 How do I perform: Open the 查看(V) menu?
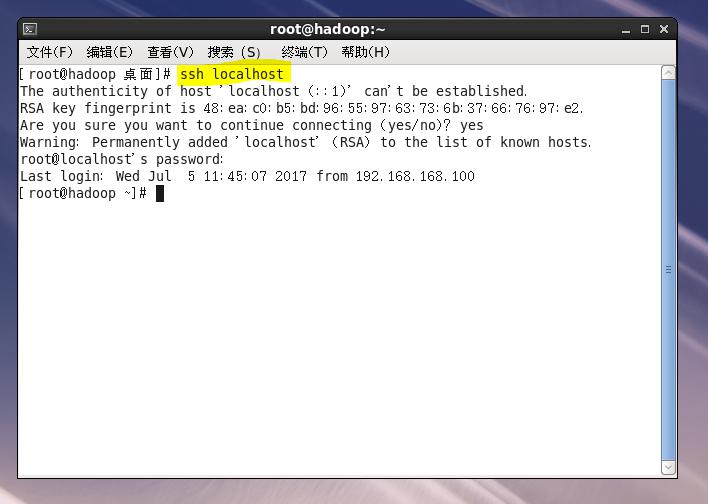coord(170,52)
